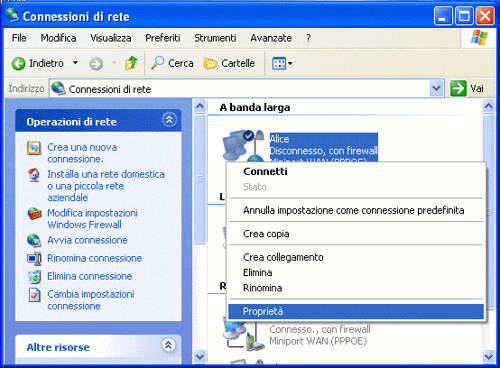Image resolution: width=500 pixels, height=368 pixels.
Task: Open the Preferiti menu
Action: pos(163,38)
